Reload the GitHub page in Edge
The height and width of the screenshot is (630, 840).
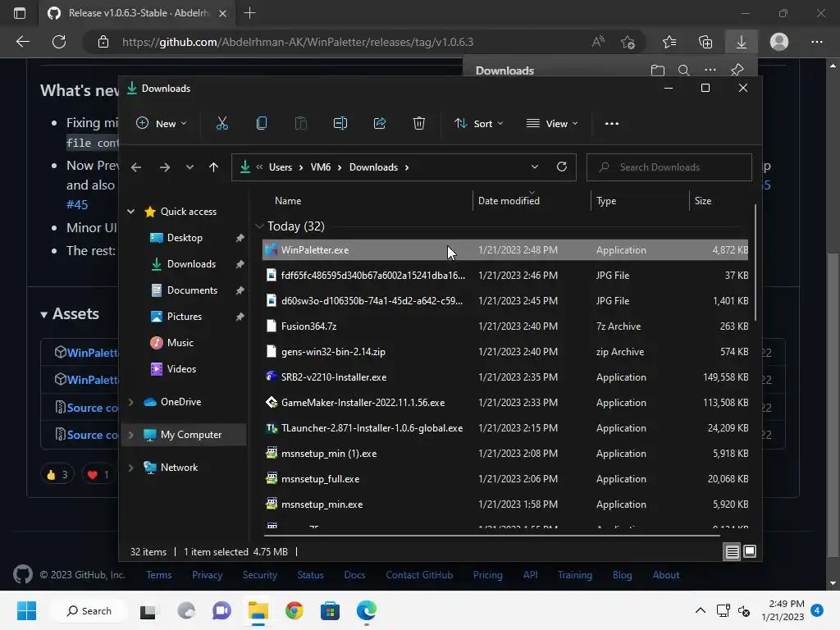coord(59,42)
